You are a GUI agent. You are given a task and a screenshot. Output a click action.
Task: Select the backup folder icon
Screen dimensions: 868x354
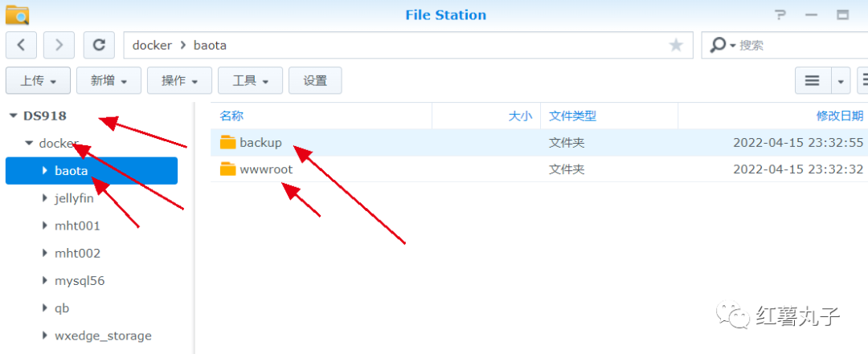coord(227,143)
